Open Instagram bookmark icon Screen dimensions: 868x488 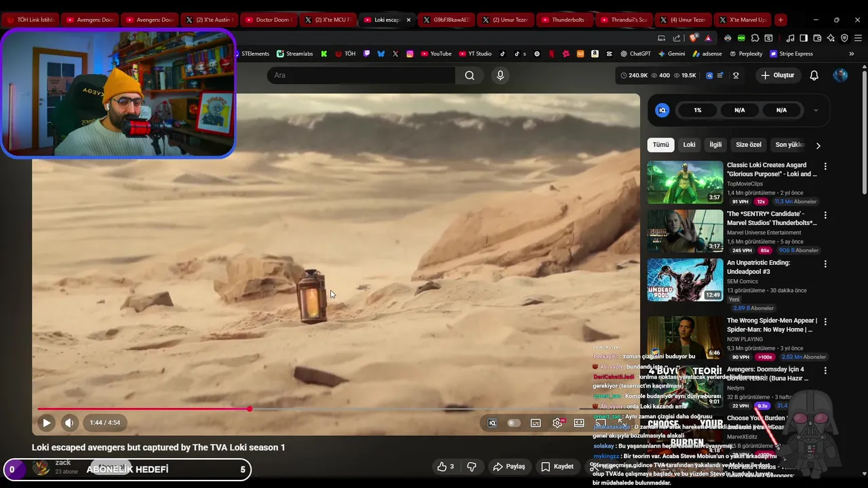pyautogui.click(x=410, y=54)
